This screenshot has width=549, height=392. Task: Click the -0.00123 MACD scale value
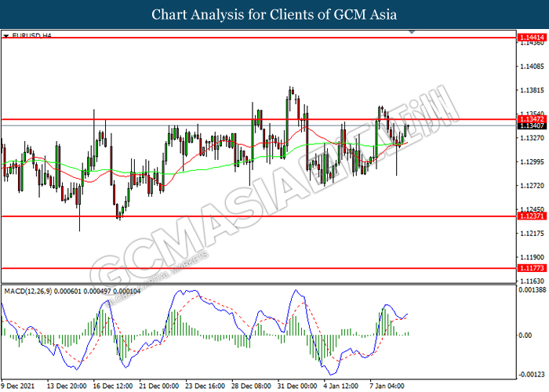coord(532,375)
